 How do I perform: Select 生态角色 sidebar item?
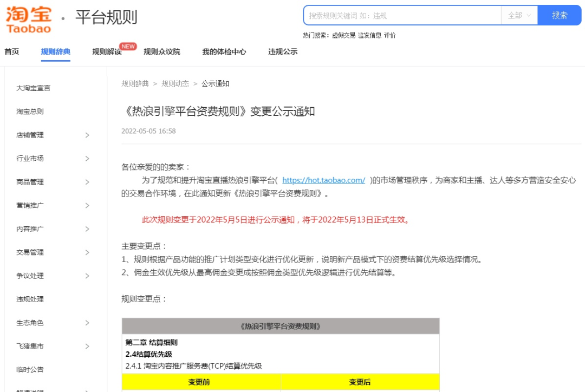[x=30, y=323]
